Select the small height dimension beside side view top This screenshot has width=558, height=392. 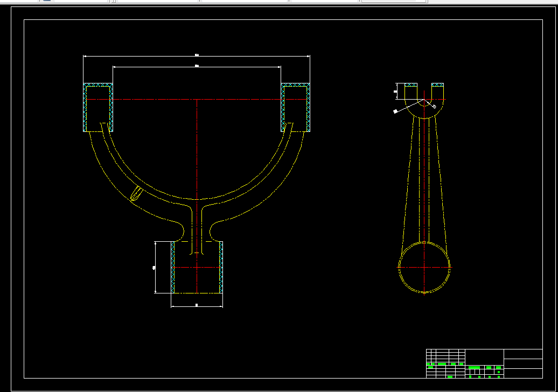pyautogui.click(x=395, y=92)
